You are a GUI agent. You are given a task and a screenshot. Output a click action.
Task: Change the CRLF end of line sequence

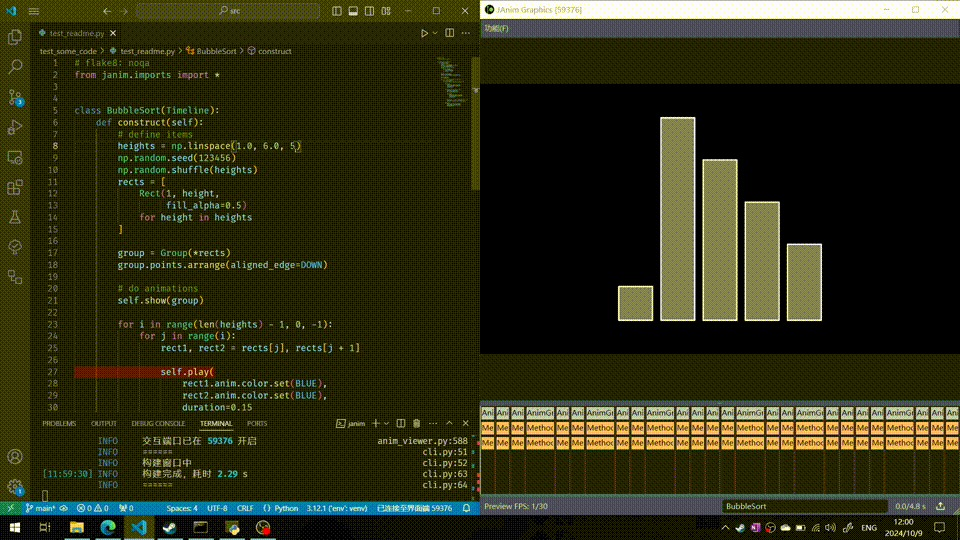click(x=245, y=508)
